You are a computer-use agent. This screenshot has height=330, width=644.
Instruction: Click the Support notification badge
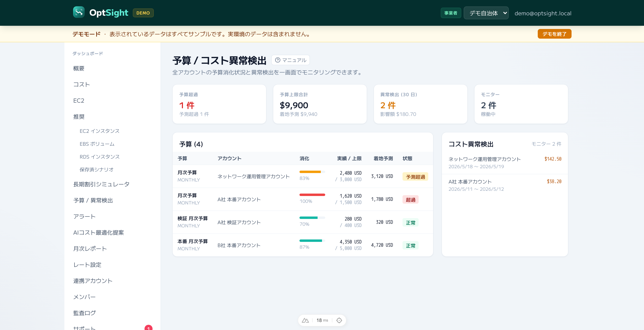pos(149,328)
